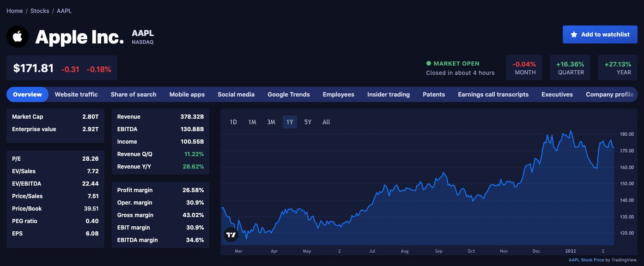Screen dimensions: 644x266
Task: Click the MARKET OPEN status text
Action: 456,63
